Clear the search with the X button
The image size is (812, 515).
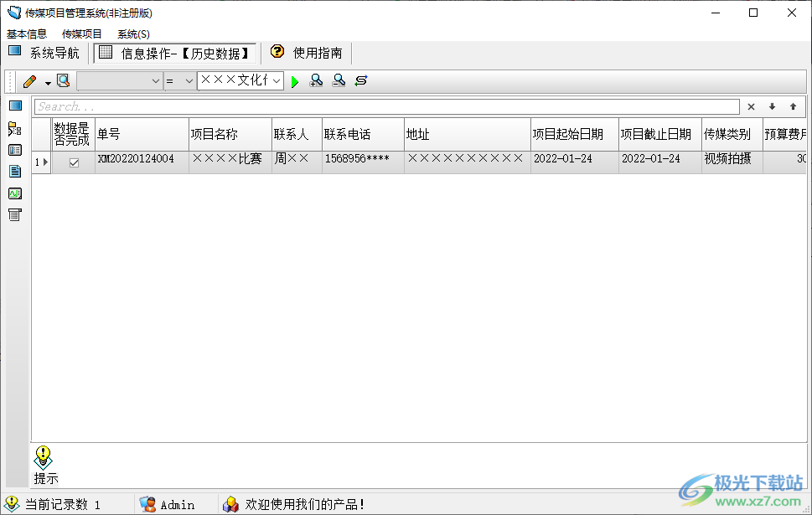click(751, 107)
